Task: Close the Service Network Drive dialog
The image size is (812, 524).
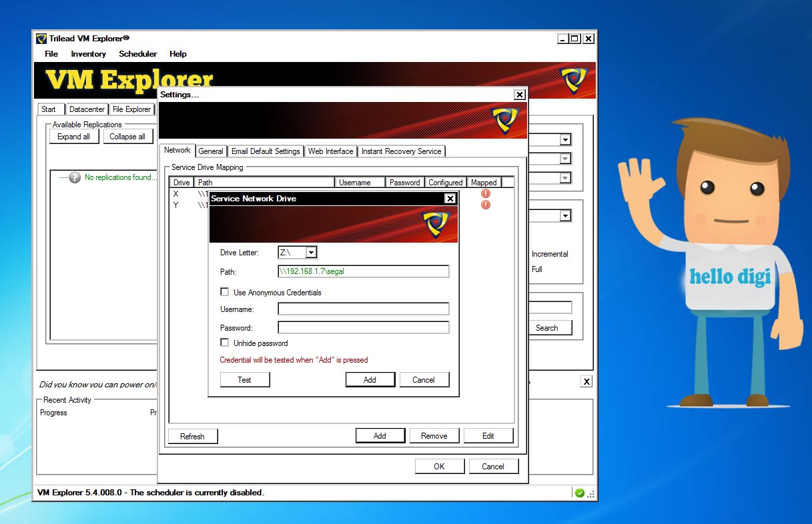Action: coord(450,199)
